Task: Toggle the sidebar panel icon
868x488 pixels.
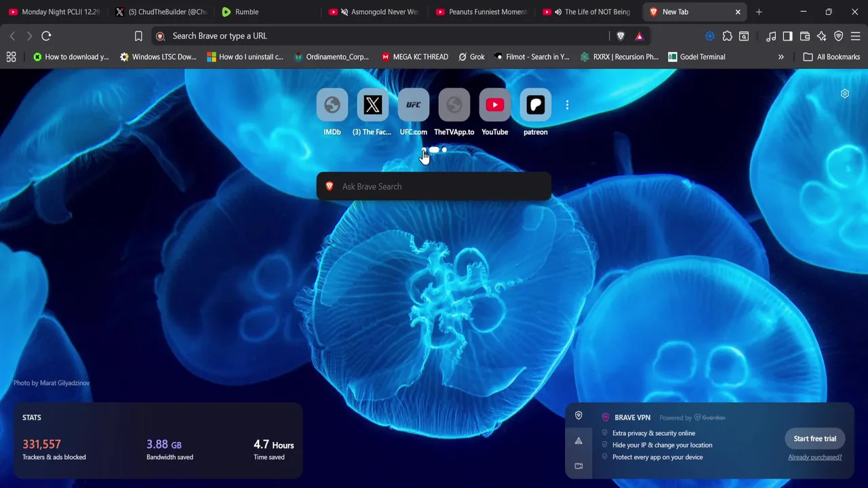Action: [x=787, y=36]
